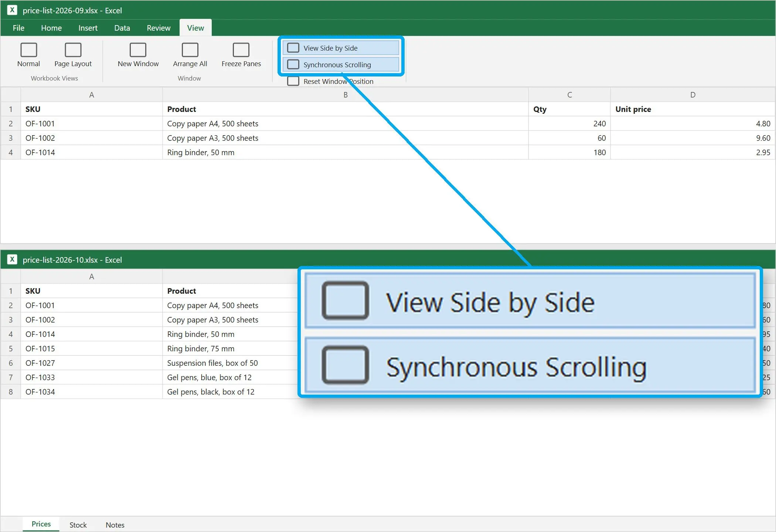Switch to Normal workbook view

pyautogui.click(x=28, y=55)
